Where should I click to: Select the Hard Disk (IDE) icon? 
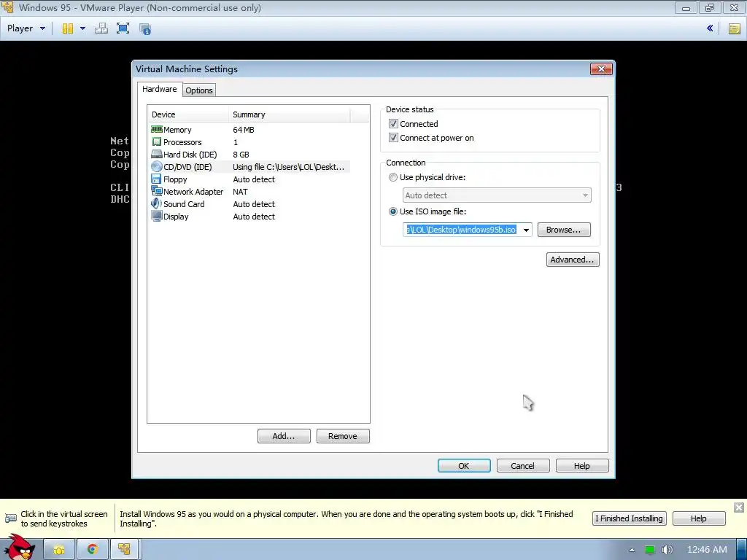pyautogui.click(x=157, y=155)
